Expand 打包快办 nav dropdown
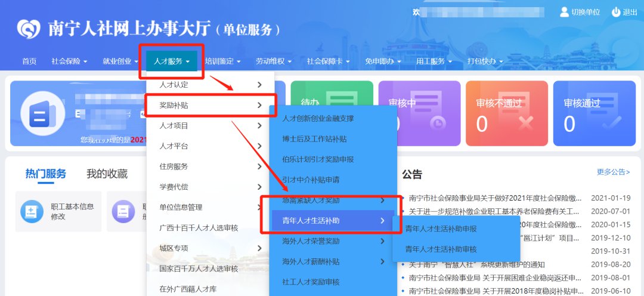This screenshot has height=296, width=644. pyautogui.click(x=485, y=61)
